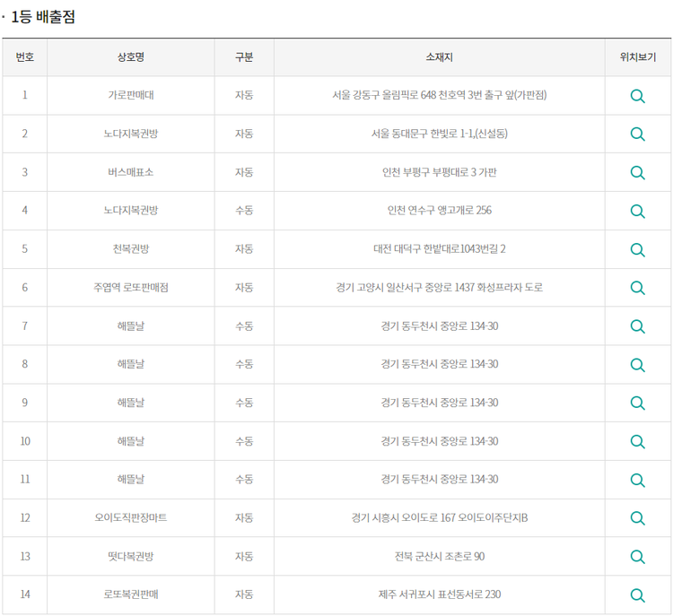This screenshot has height=616, width=673.
Task: View location icon in row 7 해뜰날
Action: coord(637,326)
